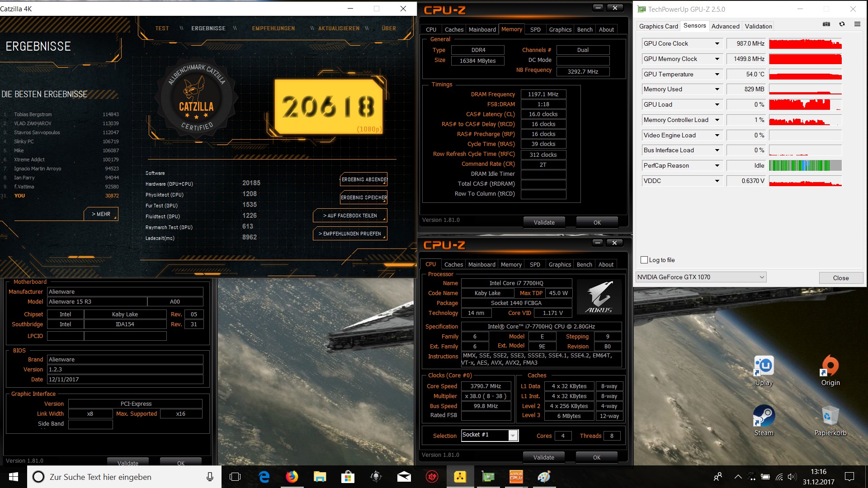
Task: Click Close button in GPU-Z
Action: (x=841, y=278)
